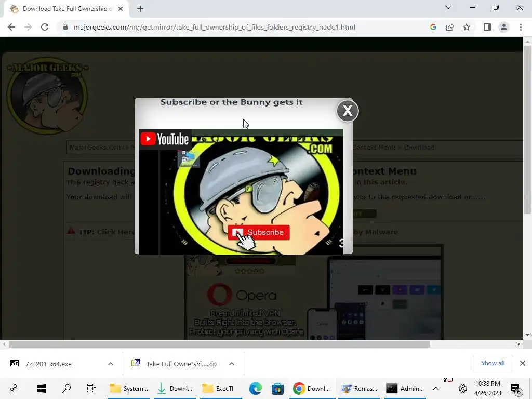Expand options for 7z2201-x64.exe download

(x=111, y=364)
